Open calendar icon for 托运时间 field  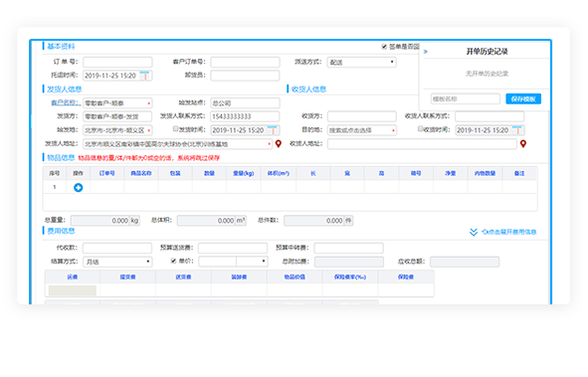144,76
